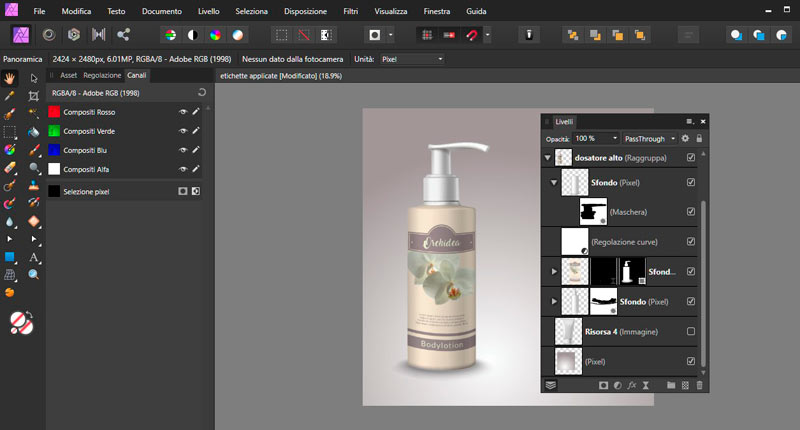
Task: Switch to the Asset tab
Action: point(68,75)
